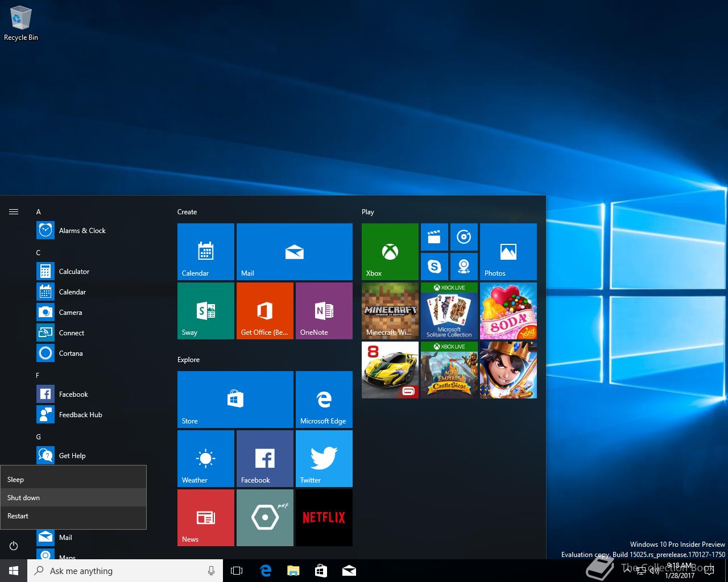Open the Movies & TV clapperboard tile
The image size is (728, 582).
point(434,237)
